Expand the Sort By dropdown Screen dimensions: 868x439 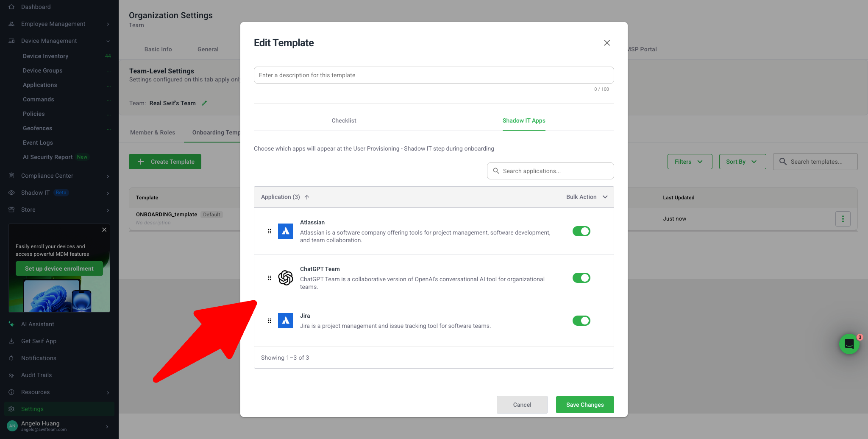(742, 162)
